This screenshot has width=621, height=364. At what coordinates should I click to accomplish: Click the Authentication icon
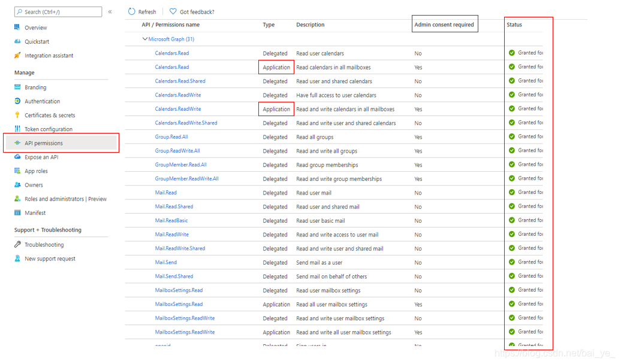pyautogui.click(x=17, y=101)
